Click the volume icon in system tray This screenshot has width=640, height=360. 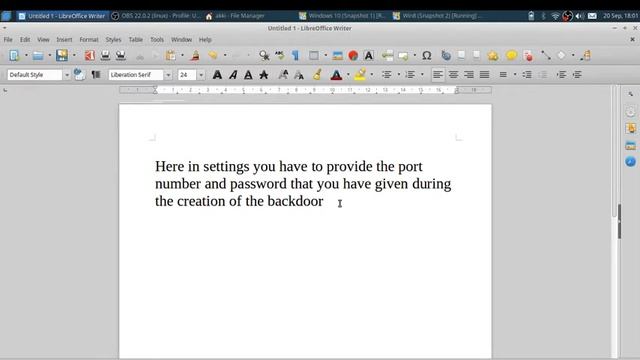pyautogui.click(x=579, y=16)
